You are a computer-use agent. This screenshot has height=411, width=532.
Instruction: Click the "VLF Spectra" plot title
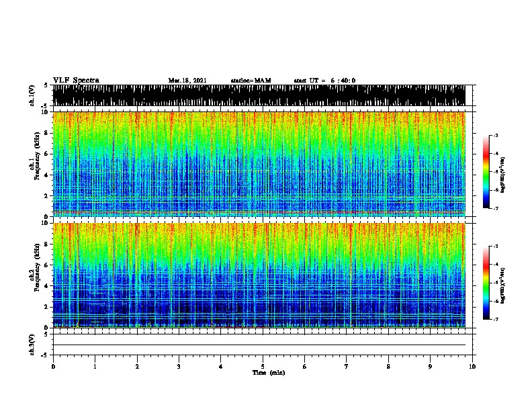76,81
